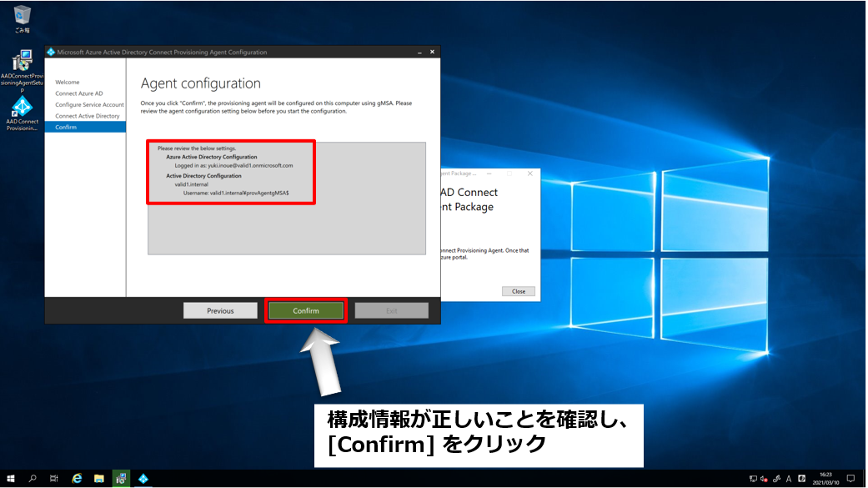This screenshot has height=488, width=868.
Task: Select the Welcome step in sidebar
Action: [x=68, y=82]
